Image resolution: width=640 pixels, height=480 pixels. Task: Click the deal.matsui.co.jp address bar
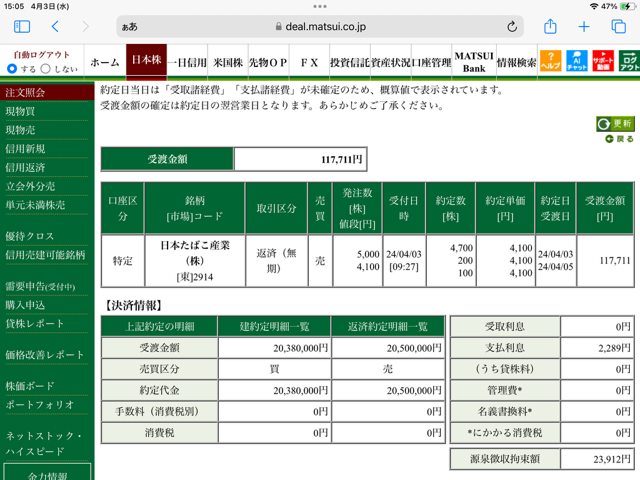point(320,27)
